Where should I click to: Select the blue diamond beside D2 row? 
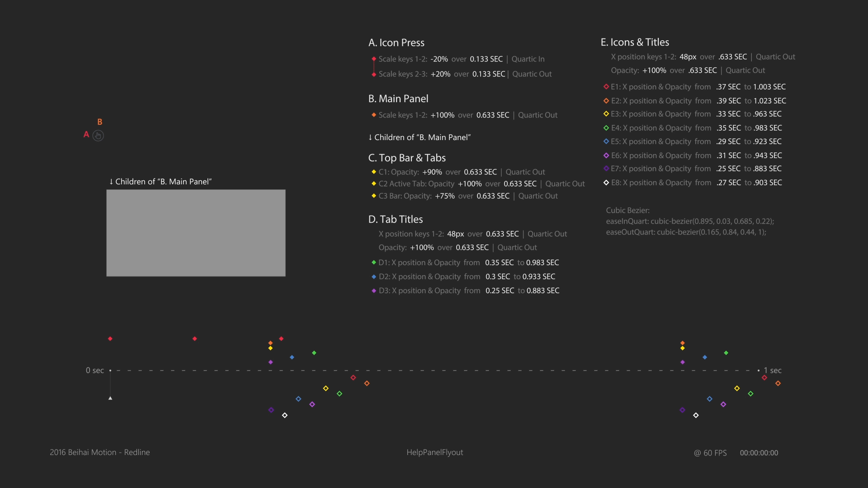[x=374, y=277]
